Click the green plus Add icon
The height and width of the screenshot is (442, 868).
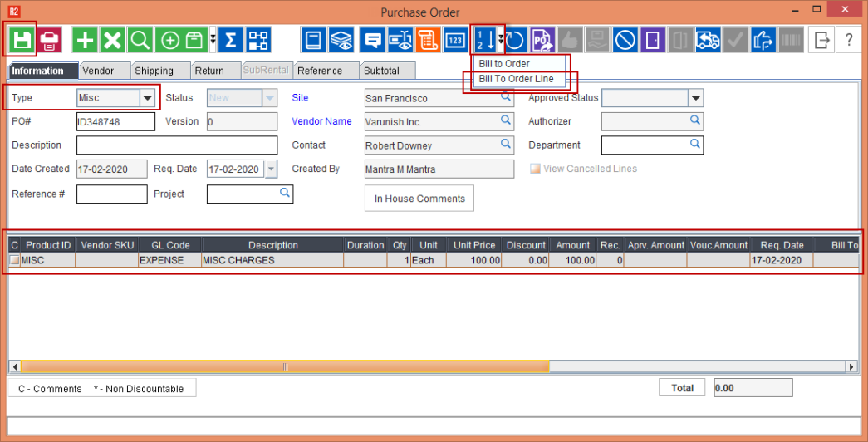[x=85, y=39]
